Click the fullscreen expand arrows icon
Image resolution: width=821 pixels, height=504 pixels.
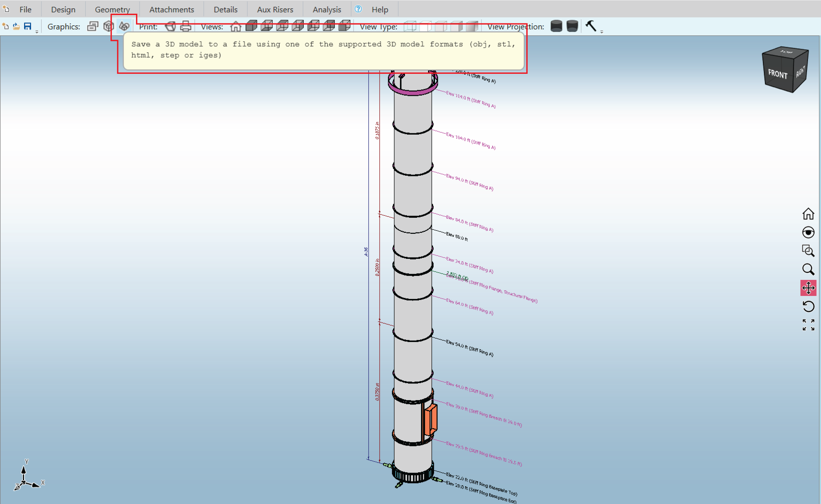pos(808,325)
